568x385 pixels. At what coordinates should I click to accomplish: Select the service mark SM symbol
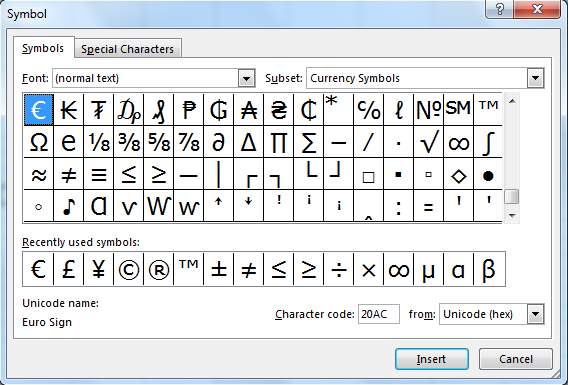coord(459,110)
